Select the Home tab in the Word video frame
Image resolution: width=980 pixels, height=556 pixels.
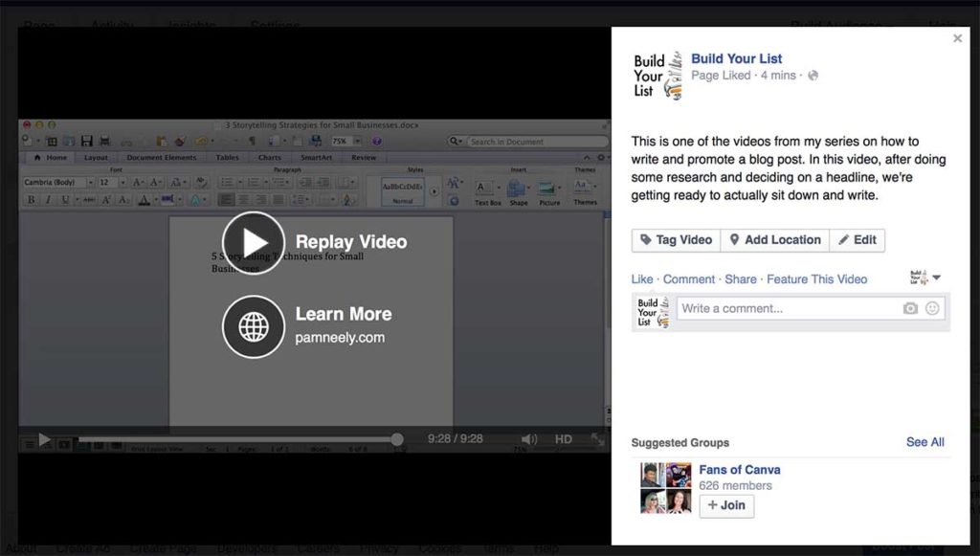(51, 158)
